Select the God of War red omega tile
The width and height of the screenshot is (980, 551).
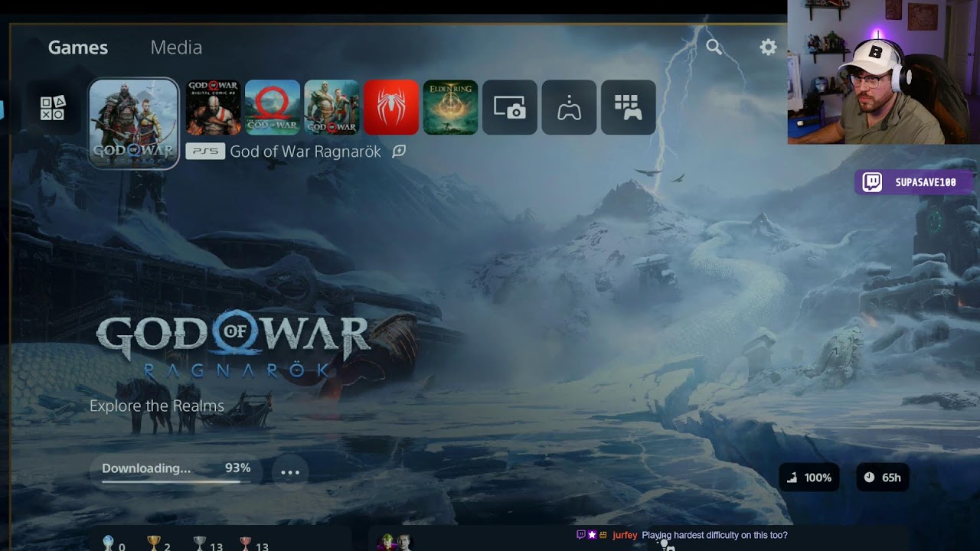tap(273, 107)
